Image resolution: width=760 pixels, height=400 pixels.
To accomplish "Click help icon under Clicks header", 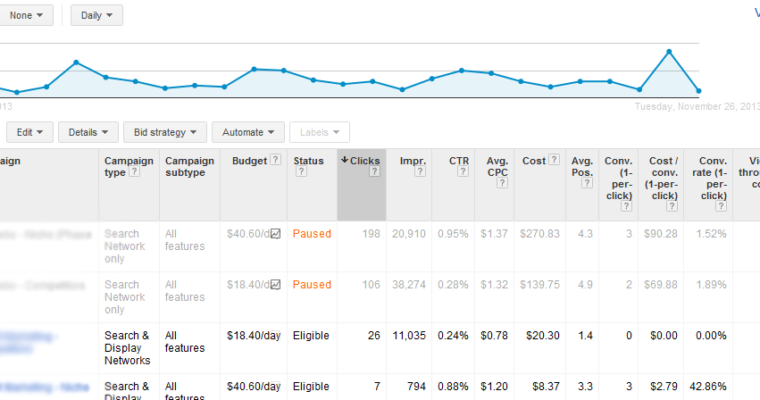I will [x=374, y=172].
